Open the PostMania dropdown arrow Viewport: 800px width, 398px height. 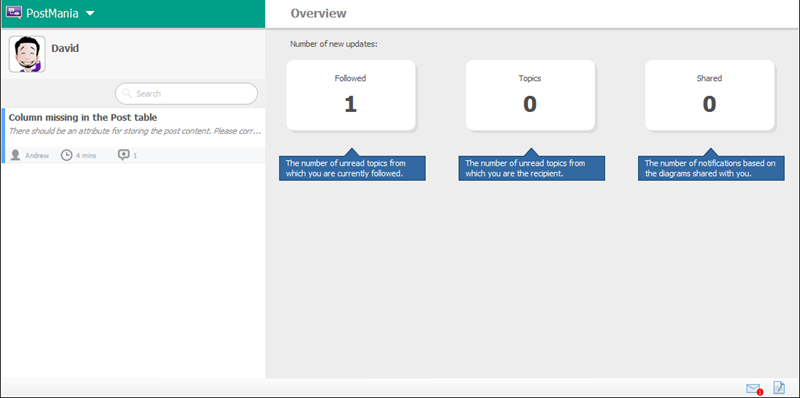tap(90, 13)
